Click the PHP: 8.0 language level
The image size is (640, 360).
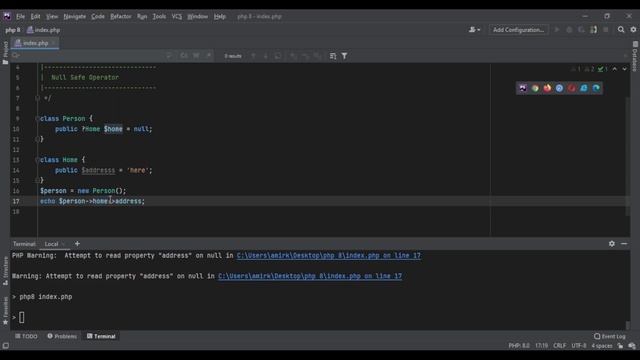[519, 346]
